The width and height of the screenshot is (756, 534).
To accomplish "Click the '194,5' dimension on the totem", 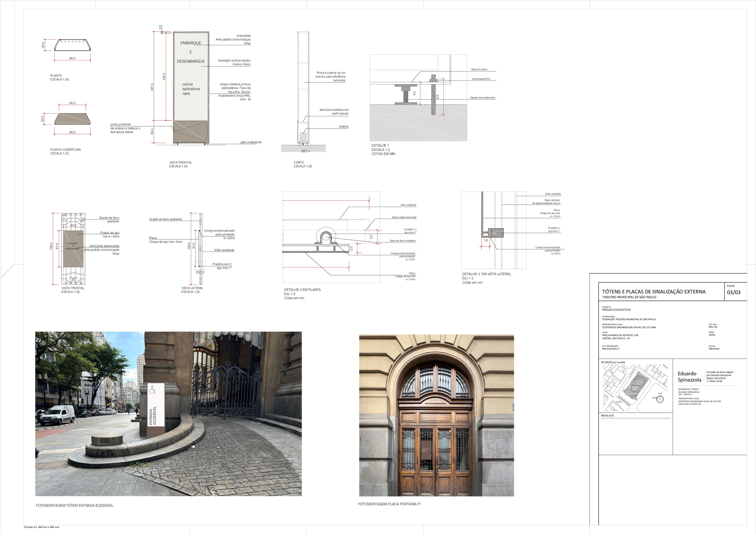I will click(164, 76).
